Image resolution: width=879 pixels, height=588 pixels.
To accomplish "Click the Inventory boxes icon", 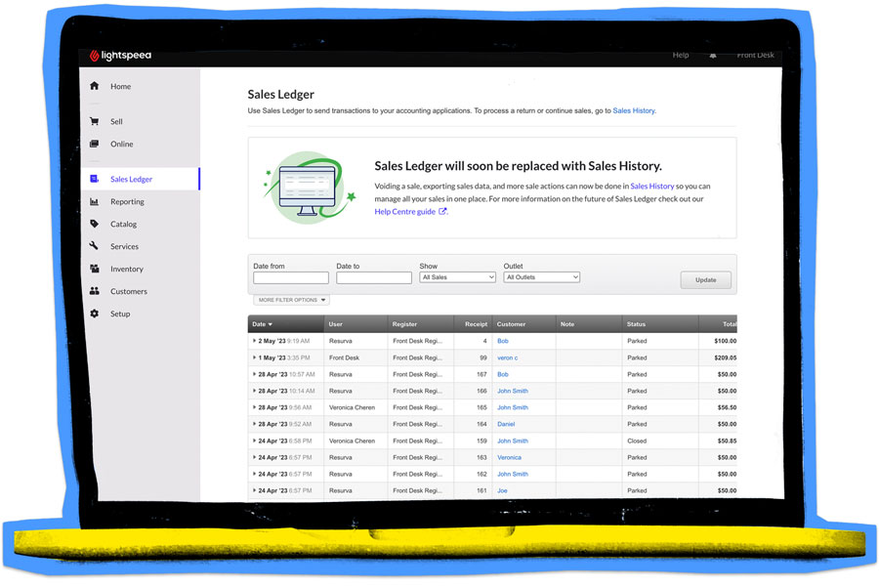I will pos(94,269).
